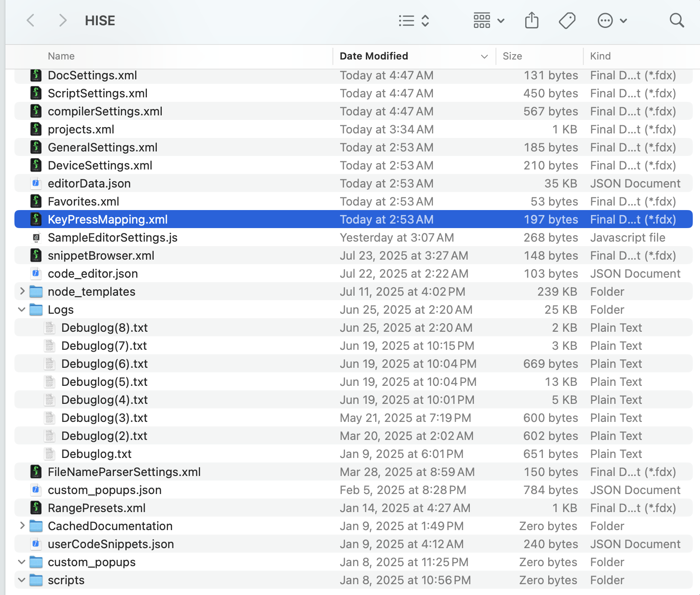Click the 'Today at 3:34 AM' date
This screenshot has height=595, width=700.
click(387, 129)
